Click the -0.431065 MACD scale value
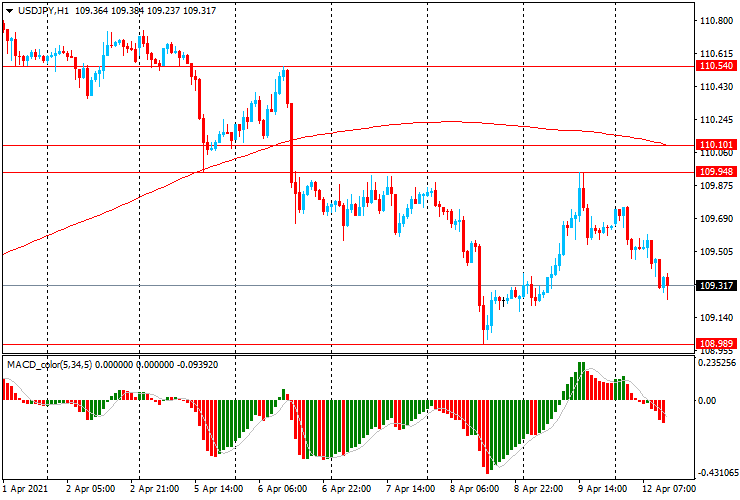The width and height of the screenshot is (740, 500). (717, 473)
